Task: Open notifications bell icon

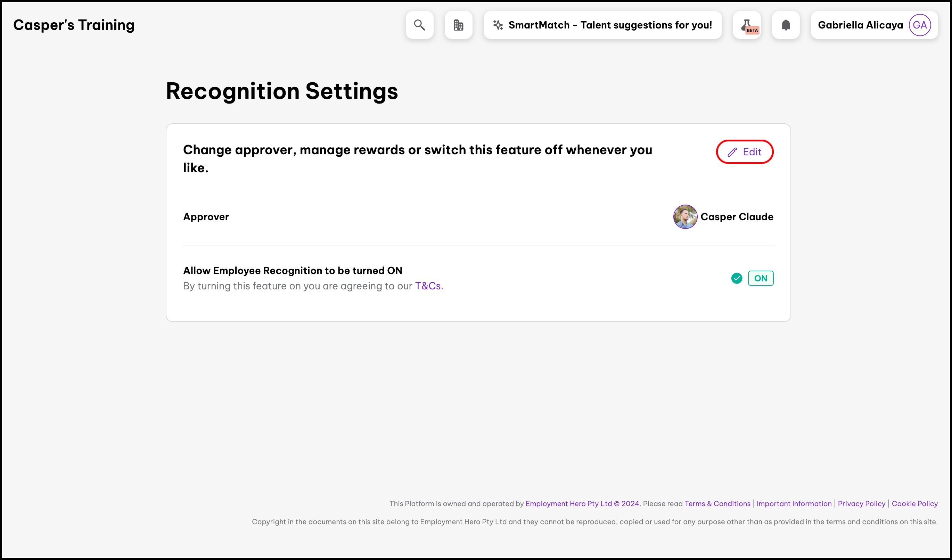Action: pos(786,25)
